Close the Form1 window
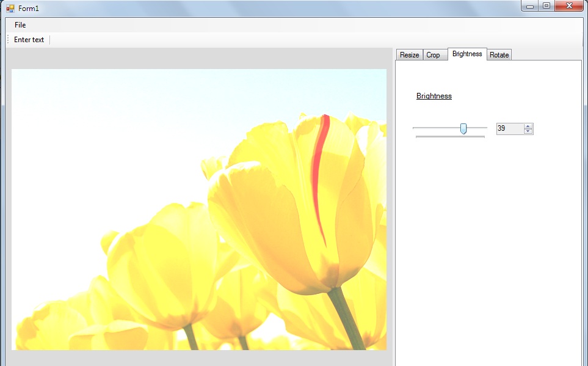This screenshot has width=588, height=366. pos(569,5)
